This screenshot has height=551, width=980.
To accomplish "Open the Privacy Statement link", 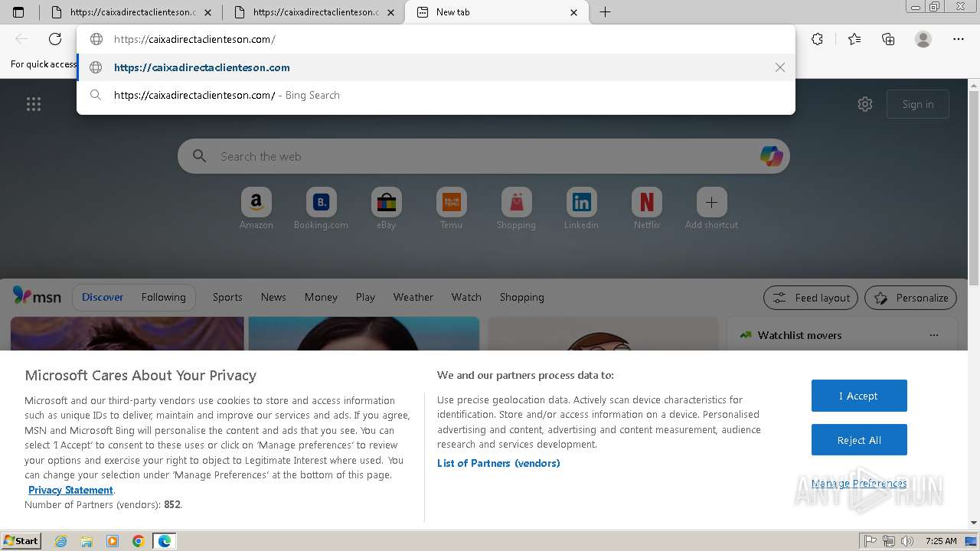I will click(x=70, y=490).
